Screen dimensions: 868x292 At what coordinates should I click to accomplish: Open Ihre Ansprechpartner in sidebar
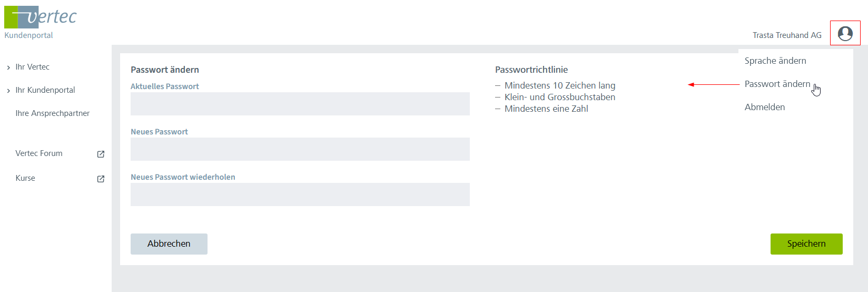point(52,113)
